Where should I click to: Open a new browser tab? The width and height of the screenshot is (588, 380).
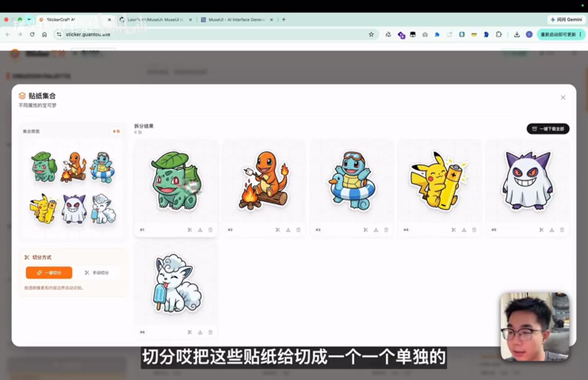pyautogui.click(x=283, y=20)
